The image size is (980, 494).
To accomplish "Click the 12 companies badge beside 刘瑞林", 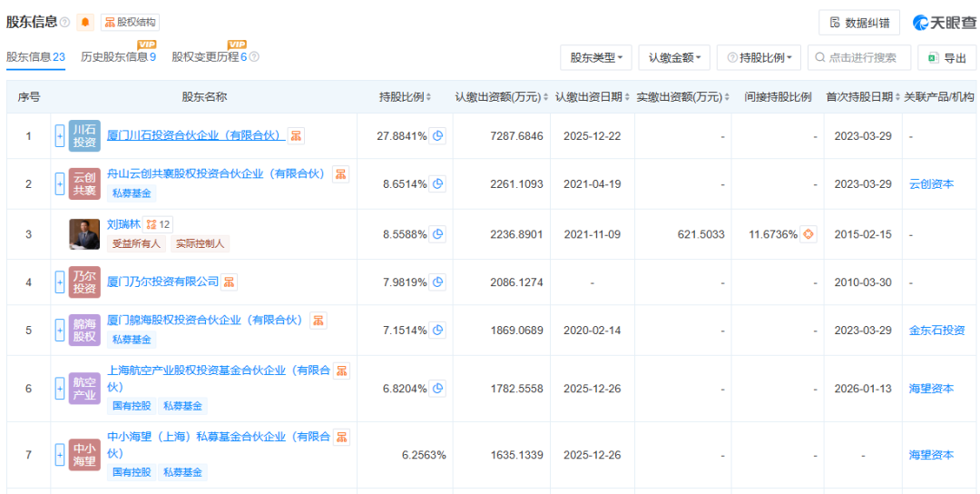I will pos(158,224).
